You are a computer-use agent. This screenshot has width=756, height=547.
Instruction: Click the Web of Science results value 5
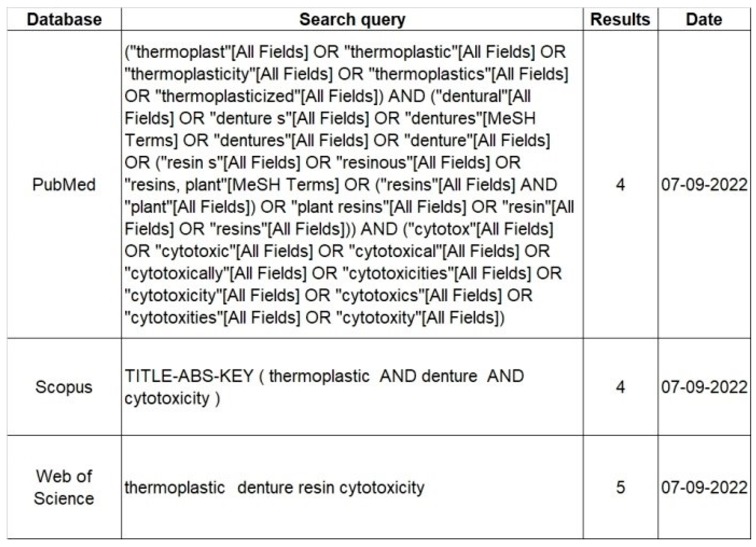pos(620,487)
